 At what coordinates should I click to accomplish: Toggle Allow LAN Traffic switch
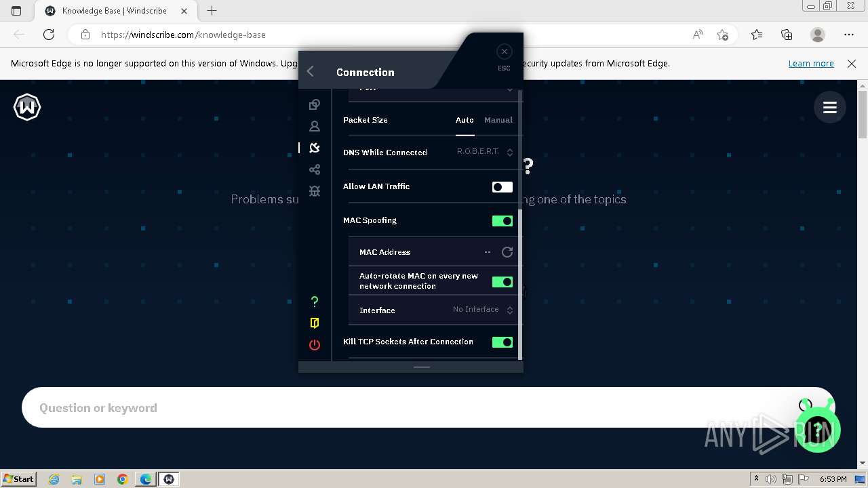click(502, 187)
